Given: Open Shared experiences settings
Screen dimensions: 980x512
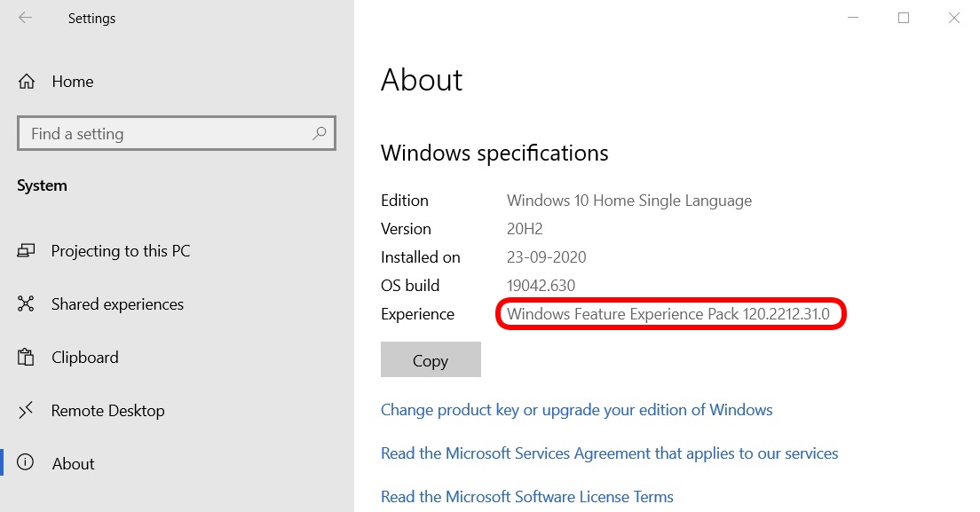Looking at the screenshot, I should (x=117, y=304).
